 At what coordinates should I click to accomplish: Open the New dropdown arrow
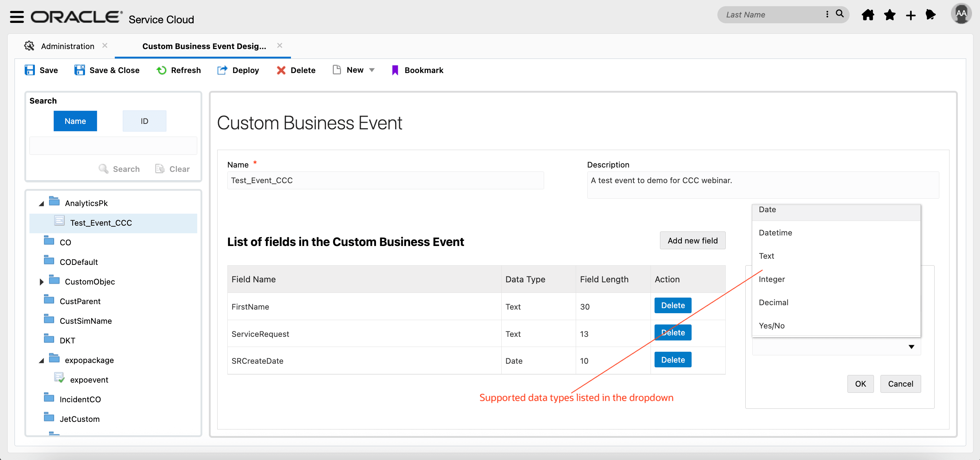(372, 70)
